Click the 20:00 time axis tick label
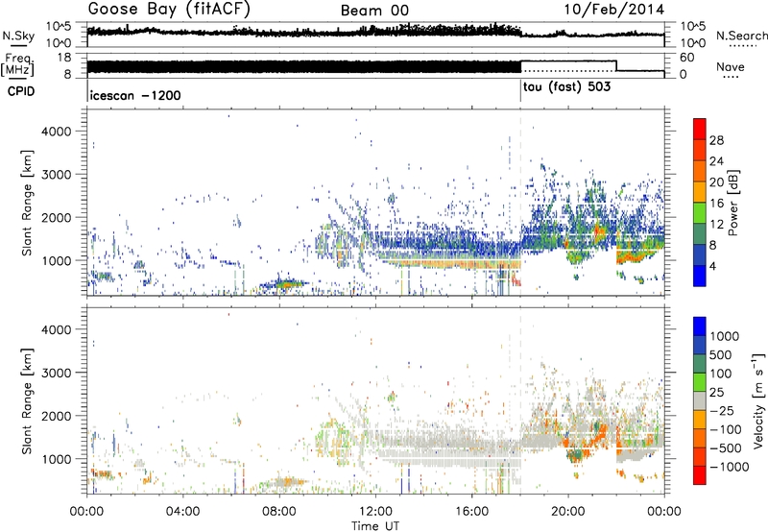This screenshot has width=768, height=532. [568, 511]
